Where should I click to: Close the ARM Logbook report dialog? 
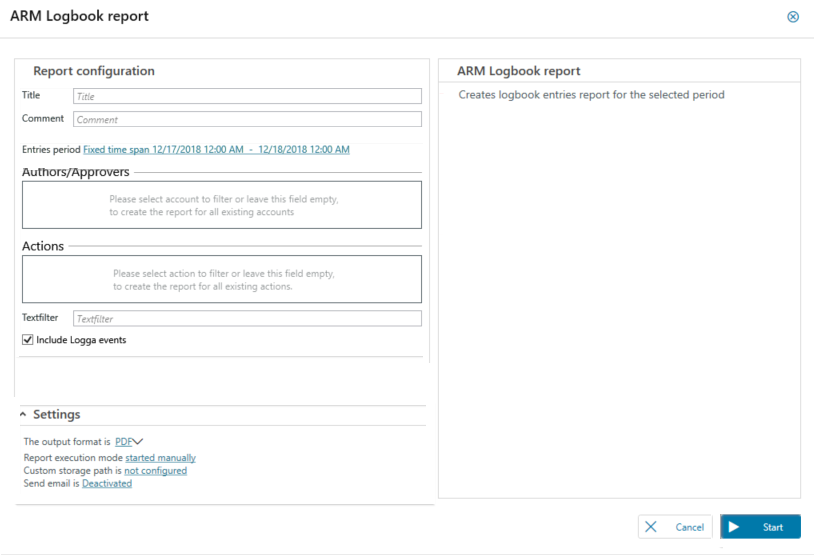(x=793, y=17)
